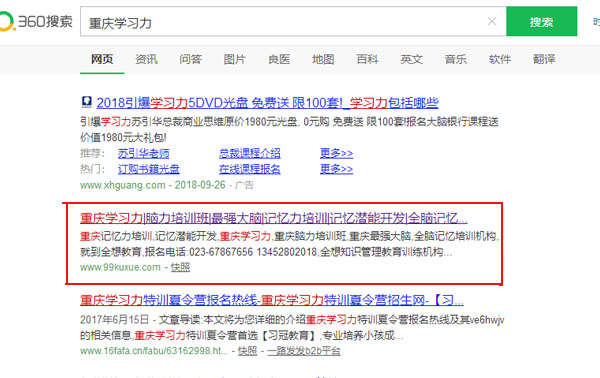Screen dimensions: 600x378
Task: Open the 良医 tab
Action: [x=279, y=59]
